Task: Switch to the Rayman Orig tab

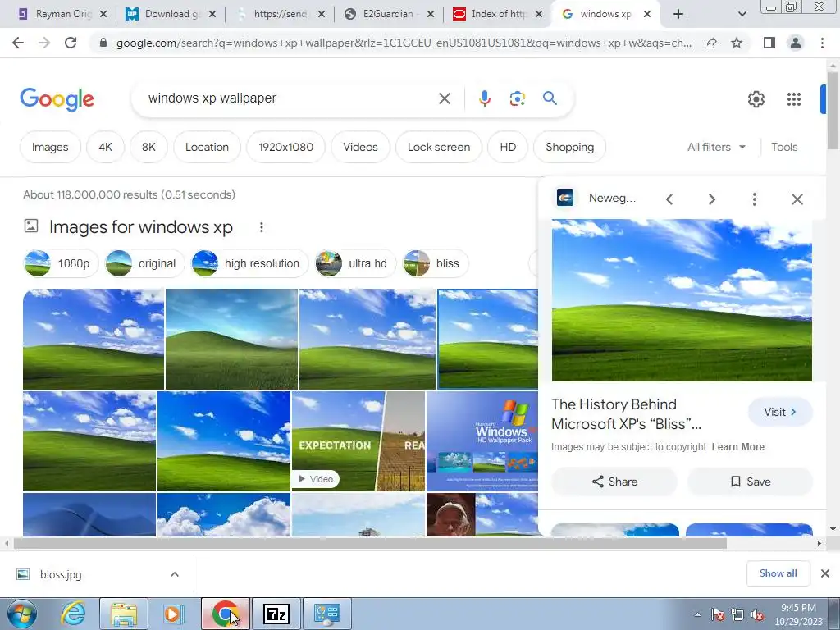Action: (62, 14)
